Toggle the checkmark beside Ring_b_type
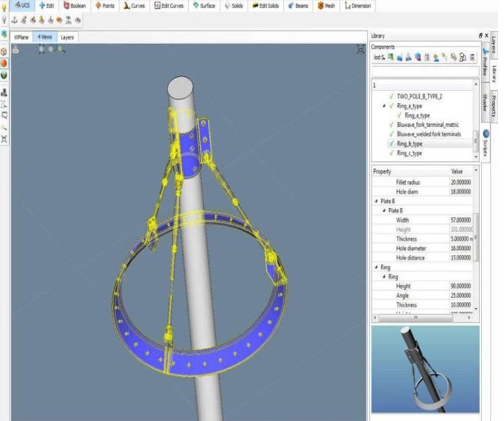Screen dimensions: 504x421 [x=392, y=144]
